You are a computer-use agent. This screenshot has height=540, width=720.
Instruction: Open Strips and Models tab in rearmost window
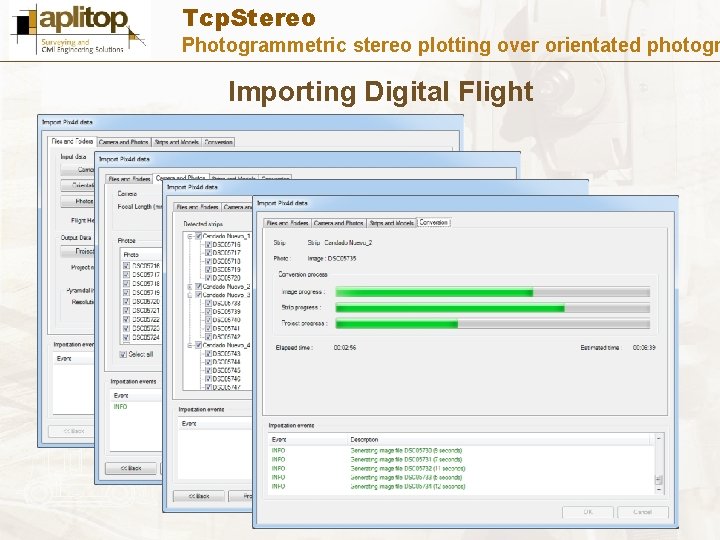[x=176, y=142]
